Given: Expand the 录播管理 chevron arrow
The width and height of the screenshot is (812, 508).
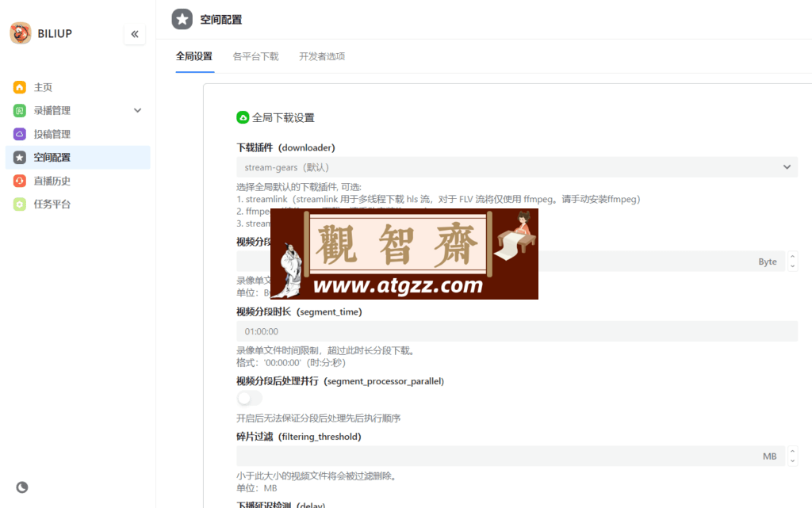Looking at the screenshot, I should pyautogui.click(x=137, y=110).
